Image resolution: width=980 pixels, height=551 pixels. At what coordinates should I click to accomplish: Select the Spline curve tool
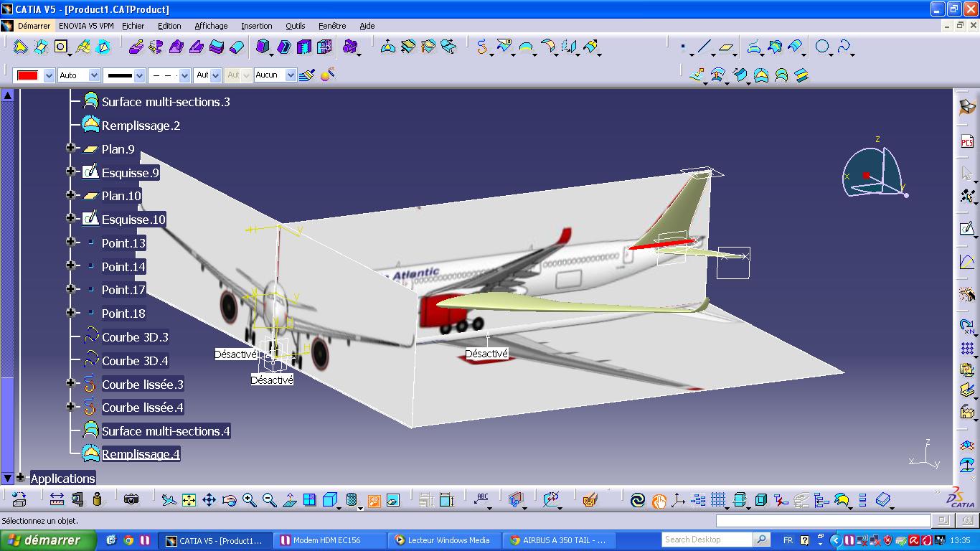(x=844, y=47)
